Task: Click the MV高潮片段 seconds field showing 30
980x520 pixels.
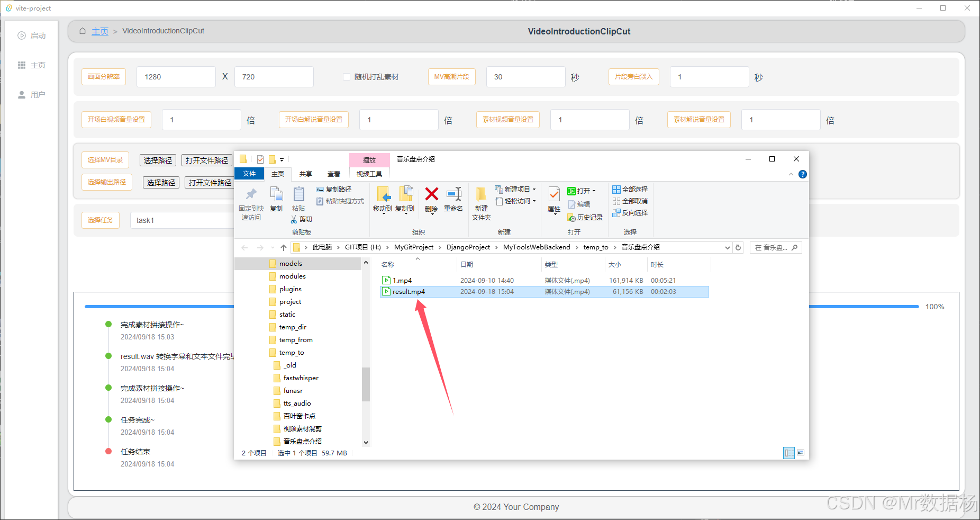Action: (526, 77)
